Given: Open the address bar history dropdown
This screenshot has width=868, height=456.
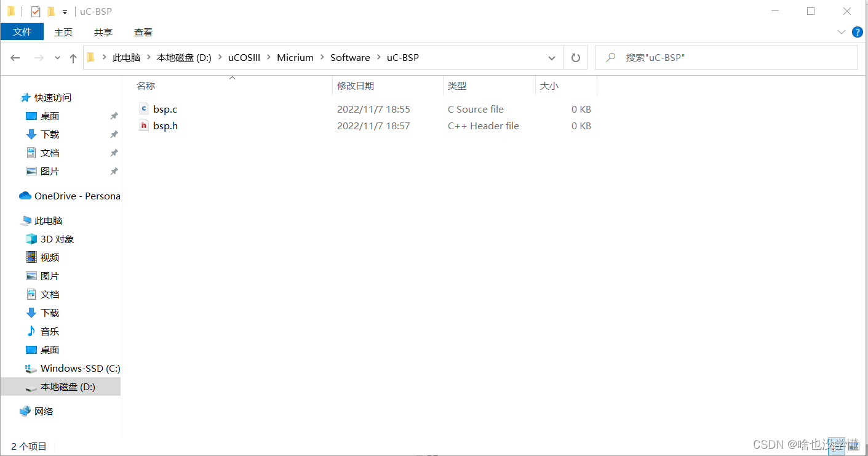Looking at the screenshot, I should coord(552,58).
